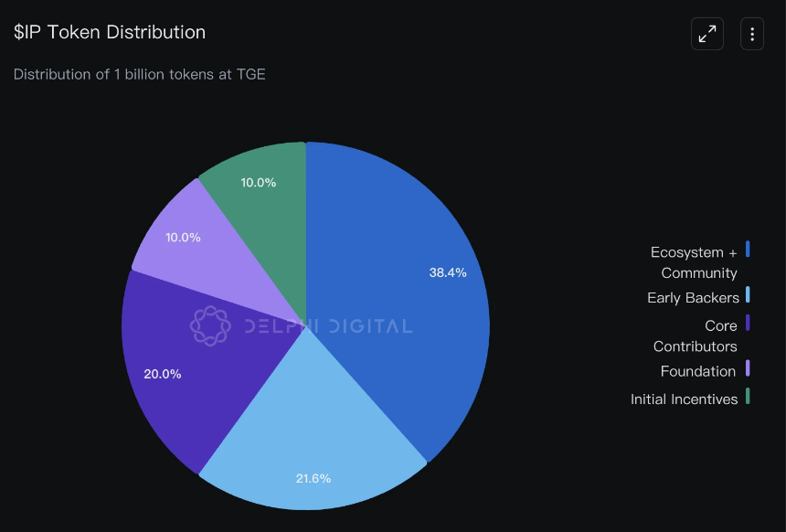
Task: Expand the chart to fullscreen
Action: point(706,33)
